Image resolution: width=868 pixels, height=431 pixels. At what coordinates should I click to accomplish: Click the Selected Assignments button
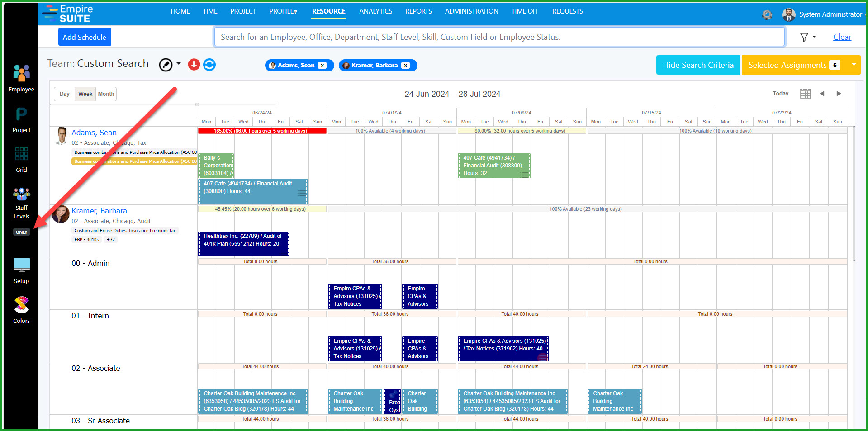point(794,65)
